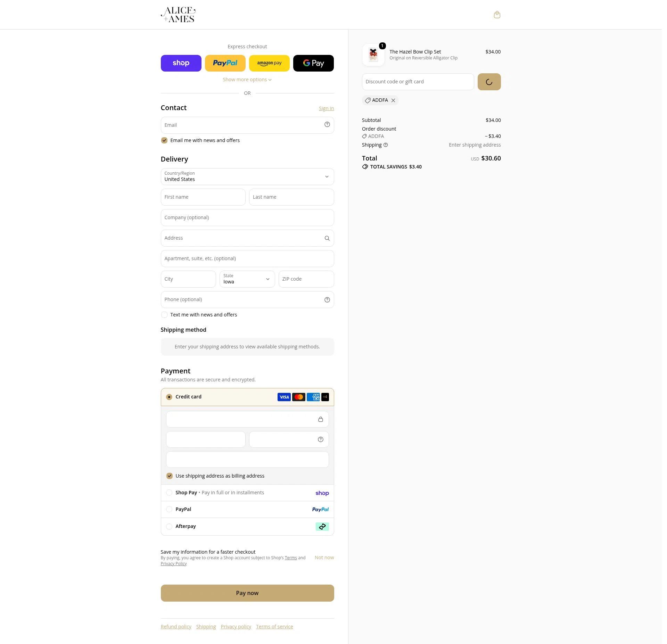The width and height of the screenshot is (667, 644).
Task: Click the +4 more card types badge
Action: (325, 397)
